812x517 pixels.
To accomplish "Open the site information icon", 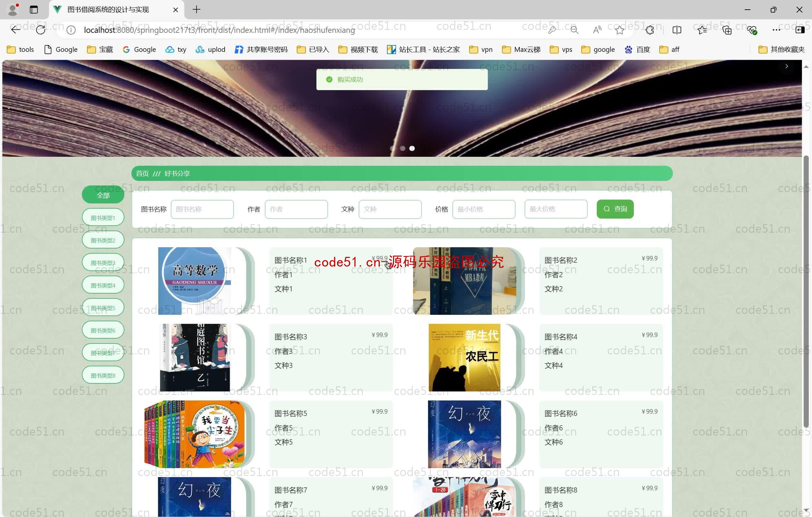I will (x=71, y=30).
